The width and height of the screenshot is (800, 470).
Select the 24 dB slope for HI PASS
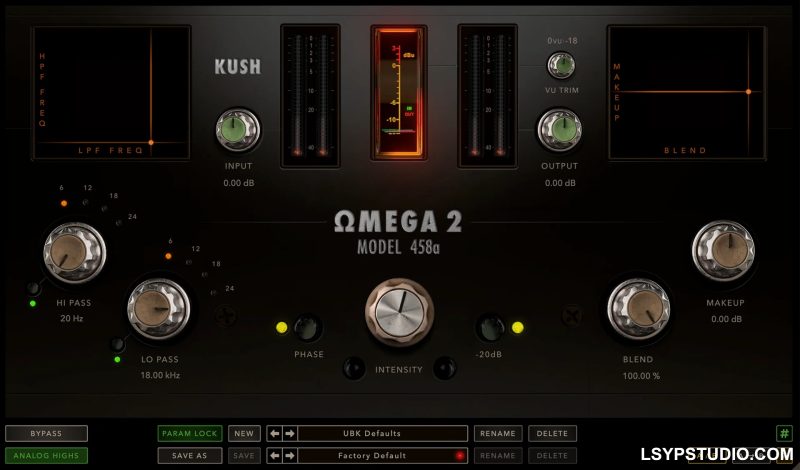click(x=119, y=223)
